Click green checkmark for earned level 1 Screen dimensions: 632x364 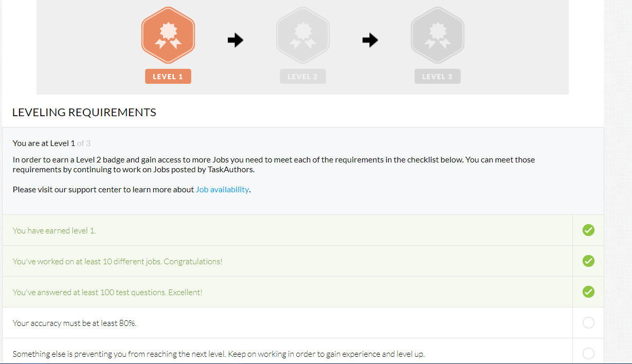click(588, 230)
